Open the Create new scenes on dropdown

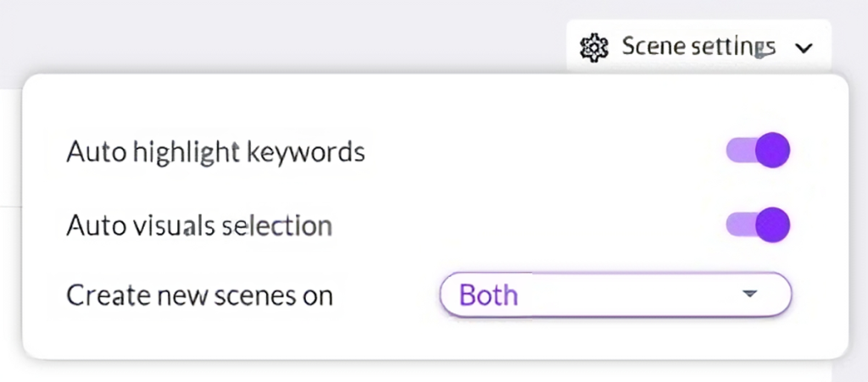click(615, 295)
